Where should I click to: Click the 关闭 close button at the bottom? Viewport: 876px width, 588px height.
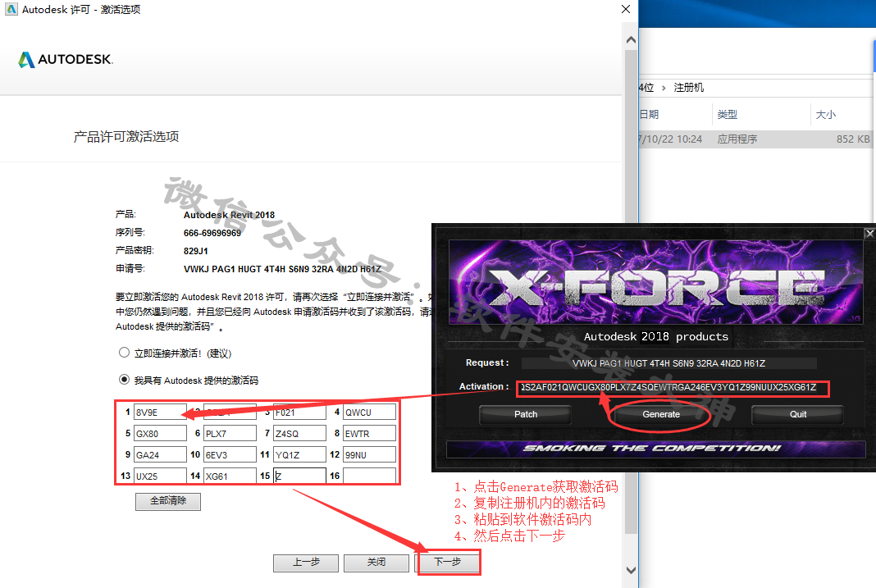[376, 563]
